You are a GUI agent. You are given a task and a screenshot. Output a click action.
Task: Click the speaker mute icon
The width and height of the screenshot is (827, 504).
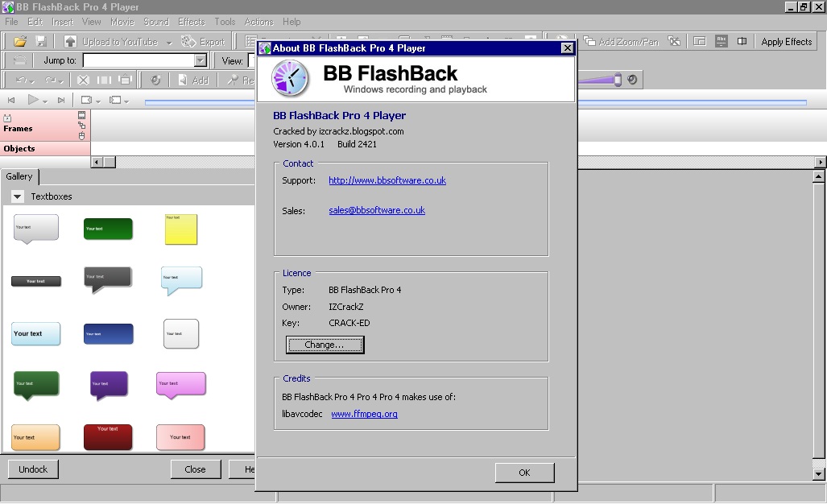pos(632,80)
